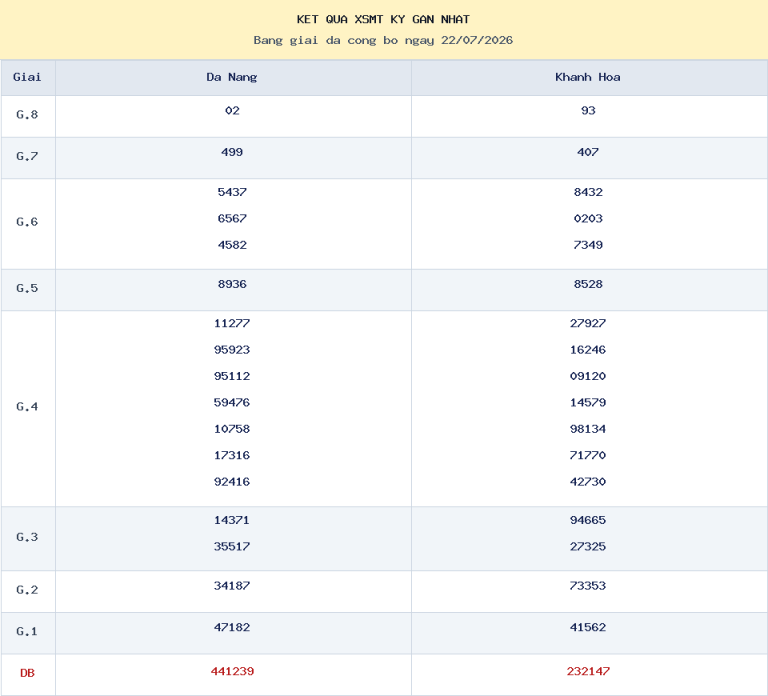
Task: Click the Khanh Hoa column header
Action: (x=588, y=77)
